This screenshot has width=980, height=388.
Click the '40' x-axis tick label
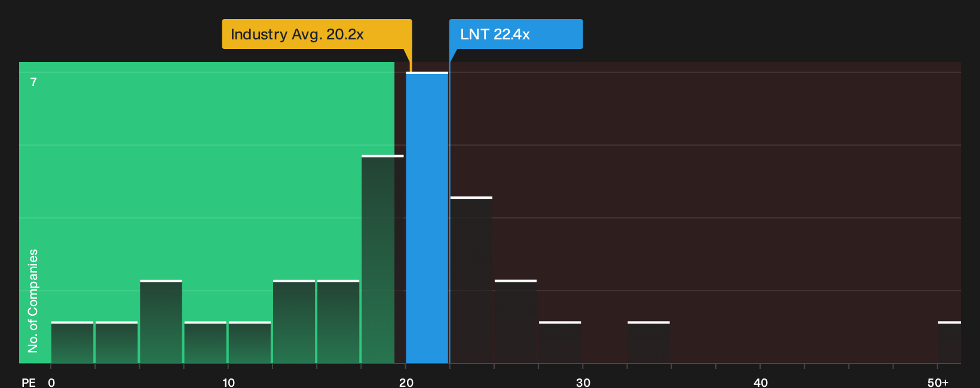tap(761, 383)
